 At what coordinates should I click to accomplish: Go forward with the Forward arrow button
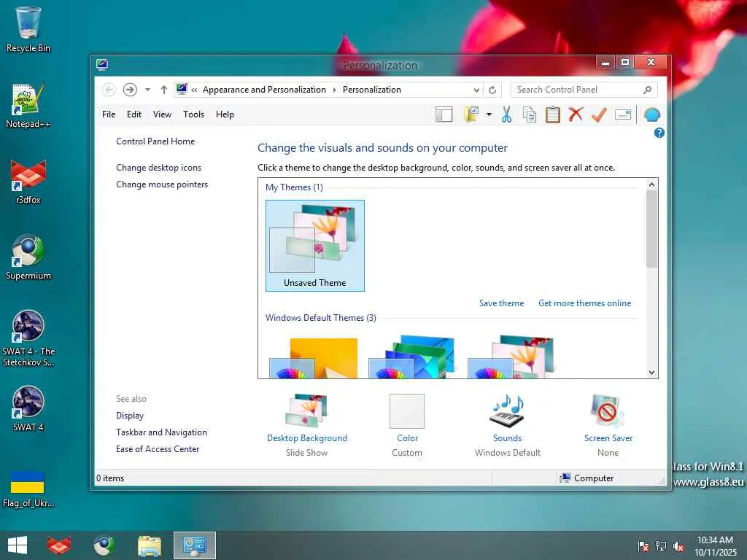pos(130,90)
